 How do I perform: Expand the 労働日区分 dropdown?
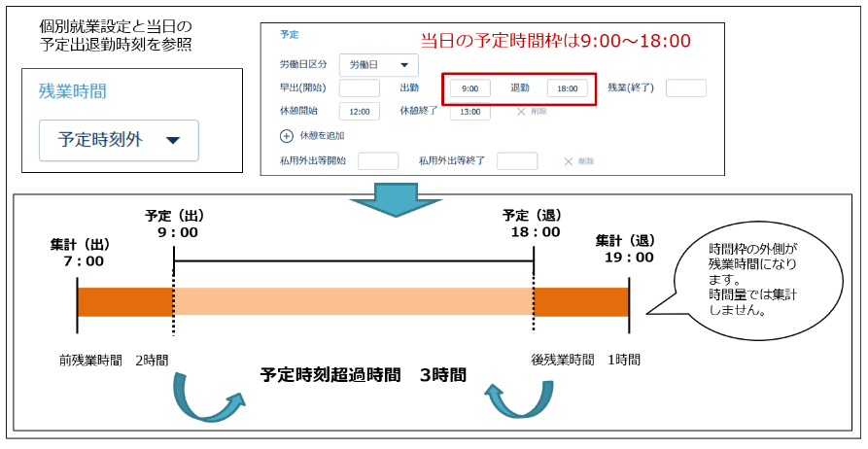coord(378,65)
